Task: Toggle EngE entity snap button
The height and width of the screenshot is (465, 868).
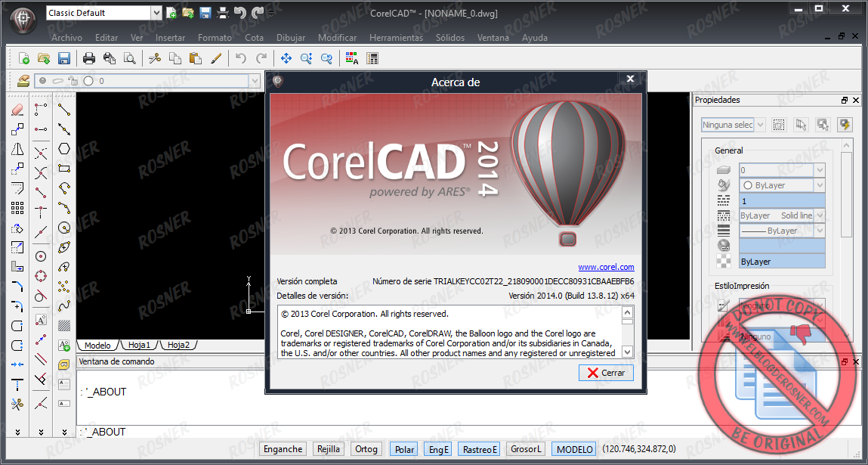Action: click(x=438, y=449)
